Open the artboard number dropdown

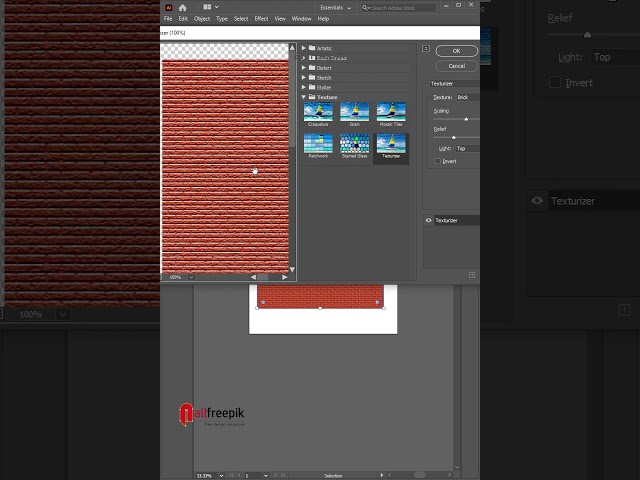pos(266,476)
